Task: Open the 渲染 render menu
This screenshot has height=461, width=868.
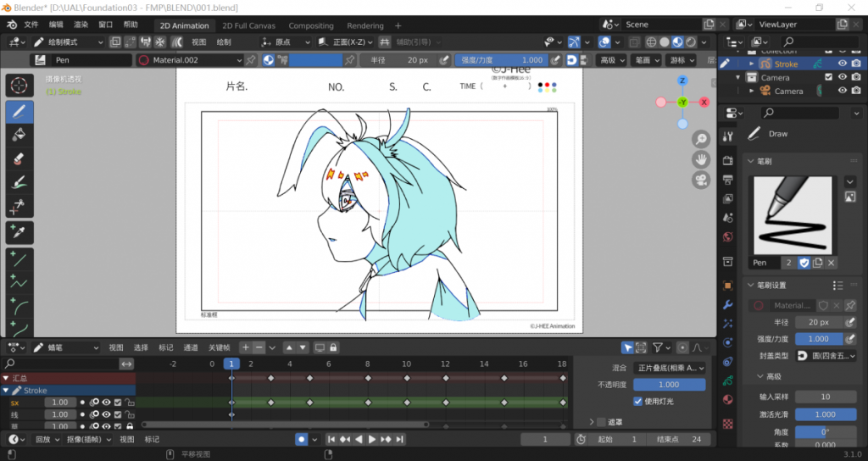Action: point(81,25)
